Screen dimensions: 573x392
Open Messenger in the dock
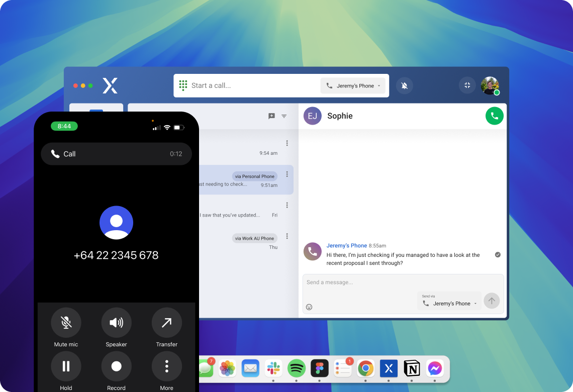coord(435,368)
